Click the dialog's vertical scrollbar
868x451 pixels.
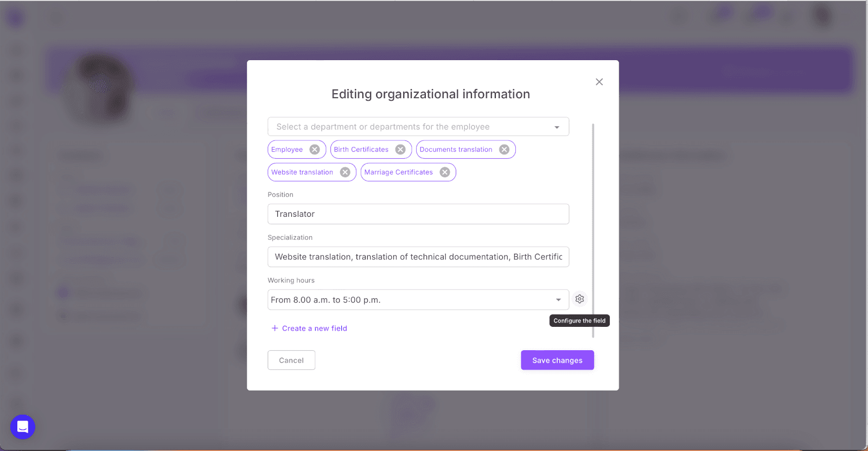[x=593, y=230]
